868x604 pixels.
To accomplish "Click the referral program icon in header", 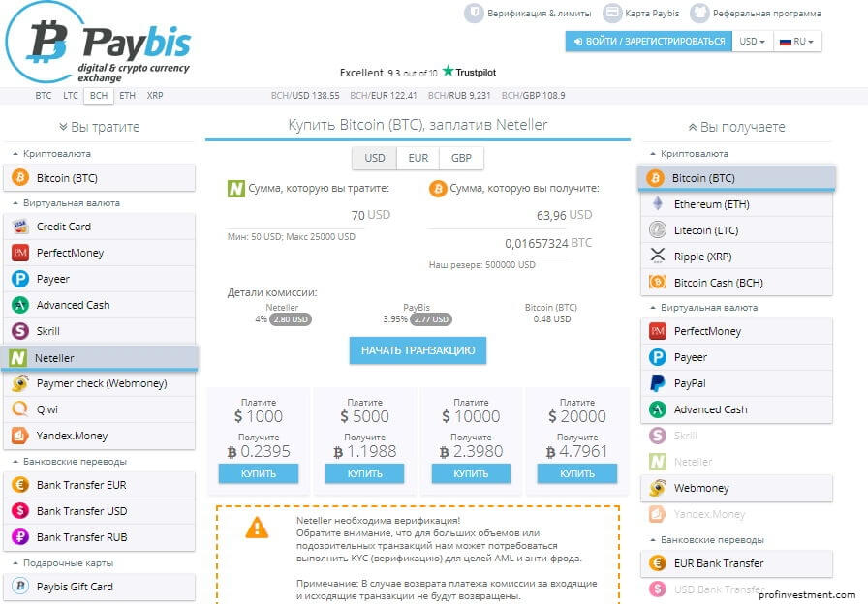I will [699, 13].
